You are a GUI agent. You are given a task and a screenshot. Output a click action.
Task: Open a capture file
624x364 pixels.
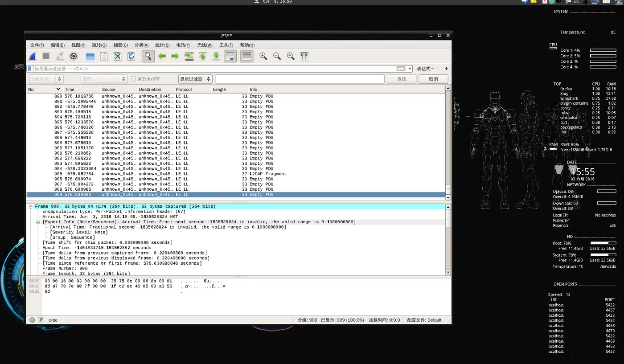(90, 57)
